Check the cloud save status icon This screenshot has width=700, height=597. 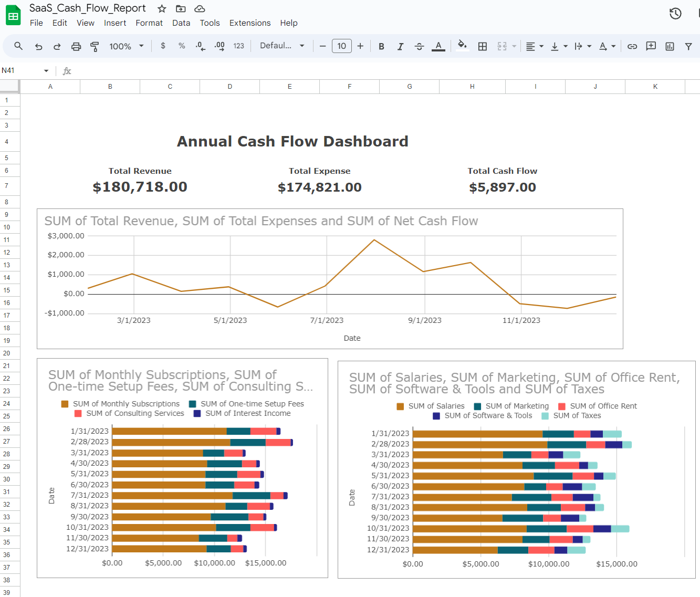tap(200, 8)
